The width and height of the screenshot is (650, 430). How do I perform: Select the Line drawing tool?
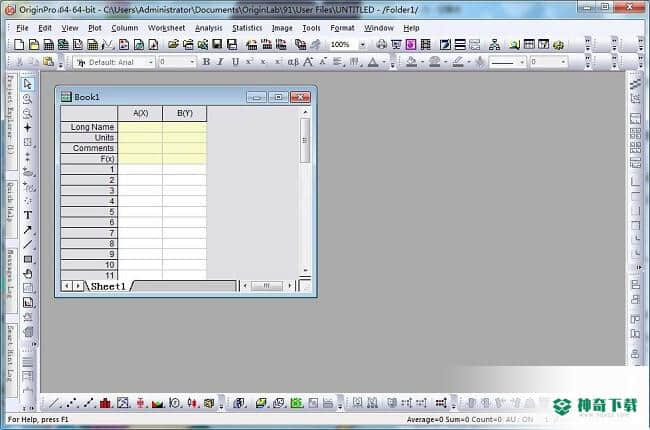[x=28, y=244]
